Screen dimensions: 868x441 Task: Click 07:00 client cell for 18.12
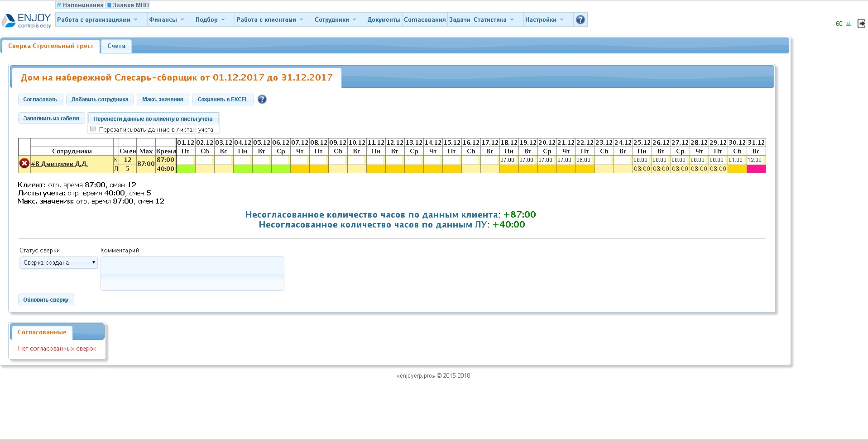(509, 160)
